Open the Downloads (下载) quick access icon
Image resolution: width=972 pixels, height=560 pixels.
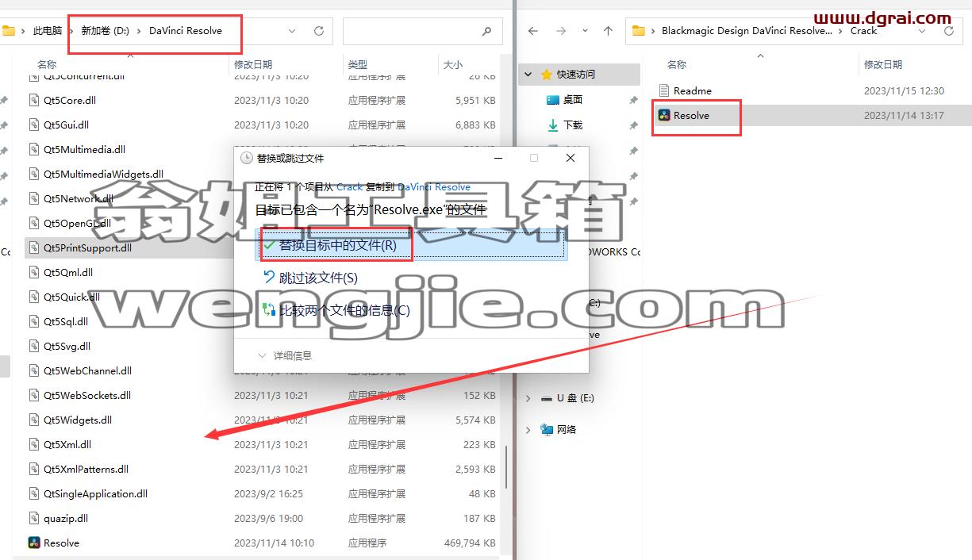(553, 125)
